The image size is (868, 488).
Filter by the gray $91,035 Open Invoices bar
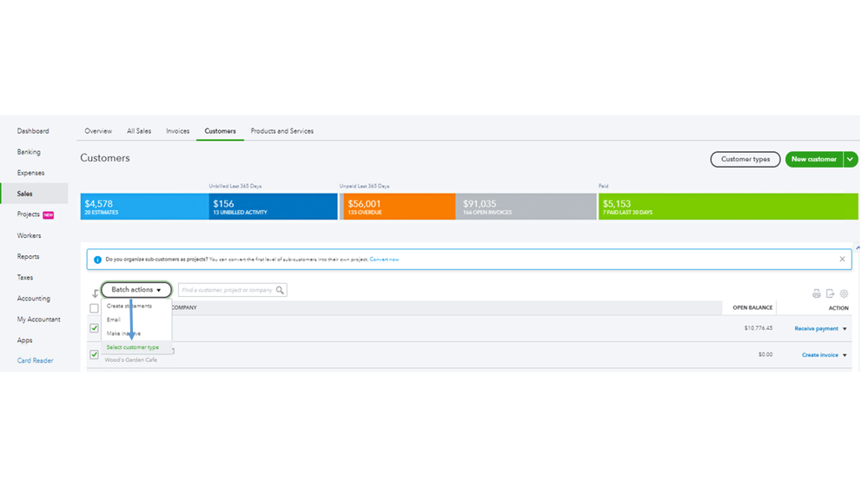pos(526,207)
